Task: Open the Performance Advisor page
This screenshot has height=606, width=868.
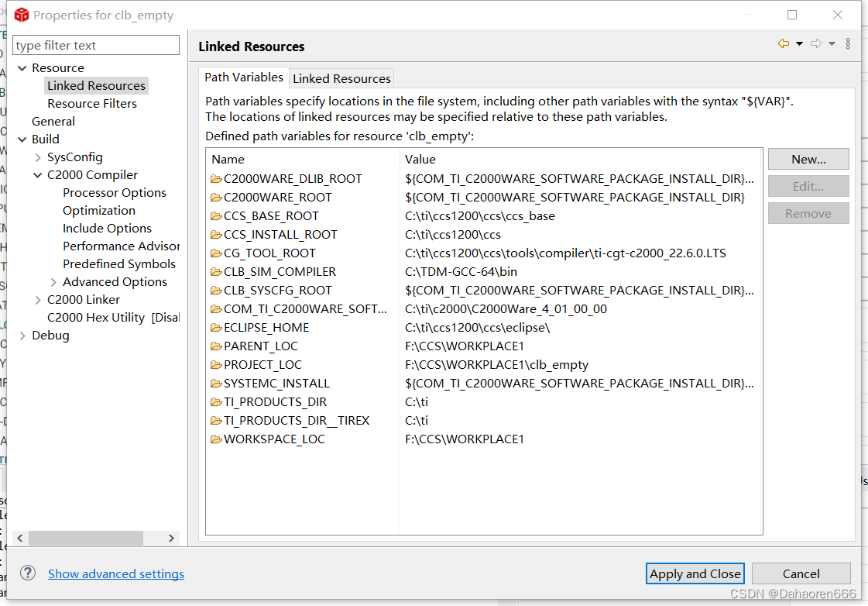Action: coord(122,246)
